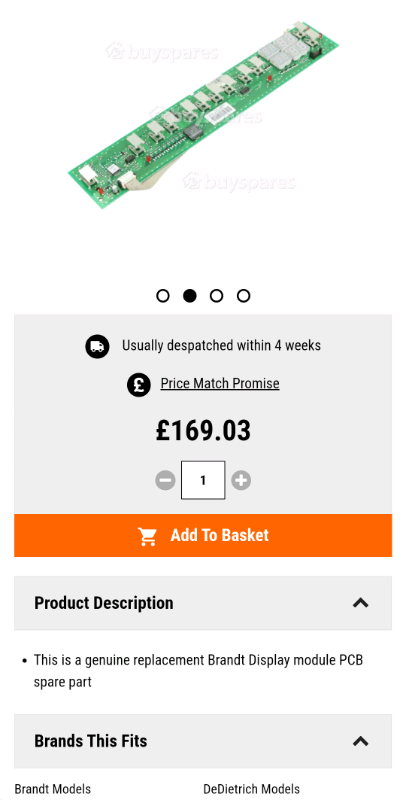Increase quantity with the plus icon
406x800 pixels.
click(x=241, y=480)
